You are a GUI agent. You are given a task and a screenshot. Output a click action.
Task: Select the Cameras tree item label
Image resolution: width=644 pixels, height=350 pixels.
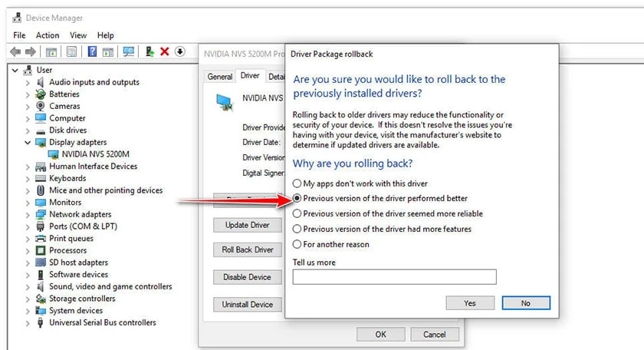(64, 106)
